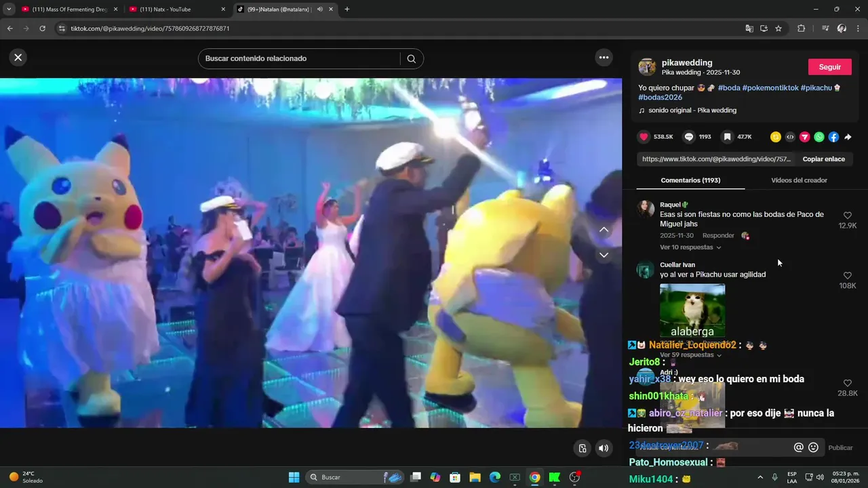
Task: Post the comment with Publicar
Action: pyautogui.click(x=841, y=448)
